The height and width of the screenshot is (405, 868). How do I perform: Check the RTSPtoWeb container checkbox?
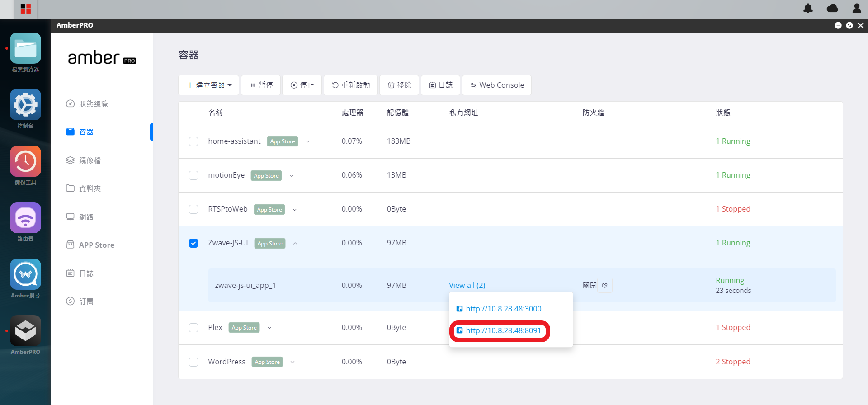tap(193, 209)
